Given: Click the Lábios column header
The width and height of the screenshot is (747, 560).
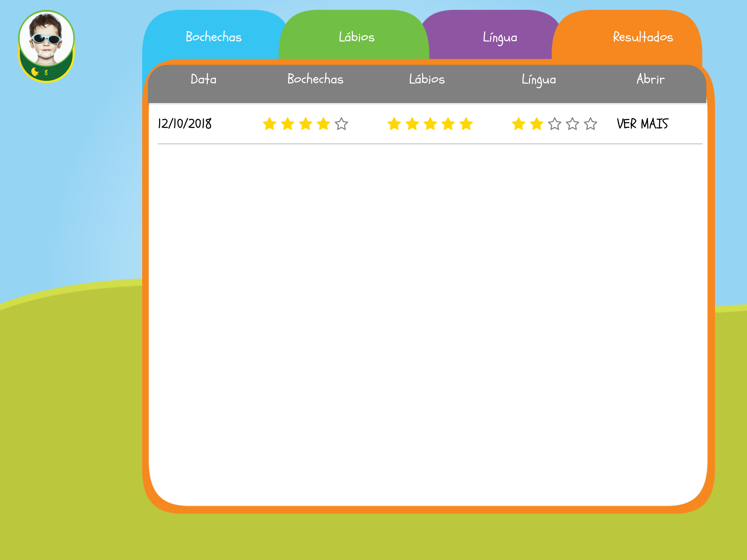Looking at the screenshot, I should pyautogui.click(x=427, y=79).
